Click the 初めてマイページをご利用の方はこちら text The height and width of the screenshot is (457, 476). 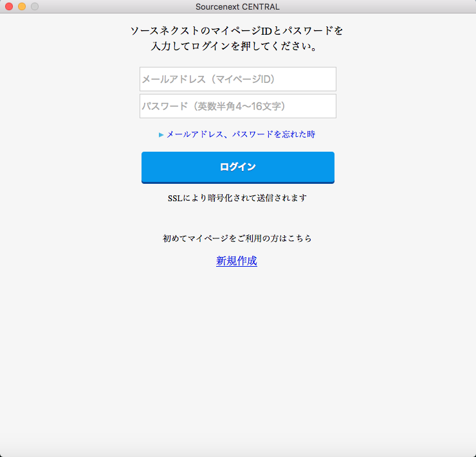tap(237, 238)
